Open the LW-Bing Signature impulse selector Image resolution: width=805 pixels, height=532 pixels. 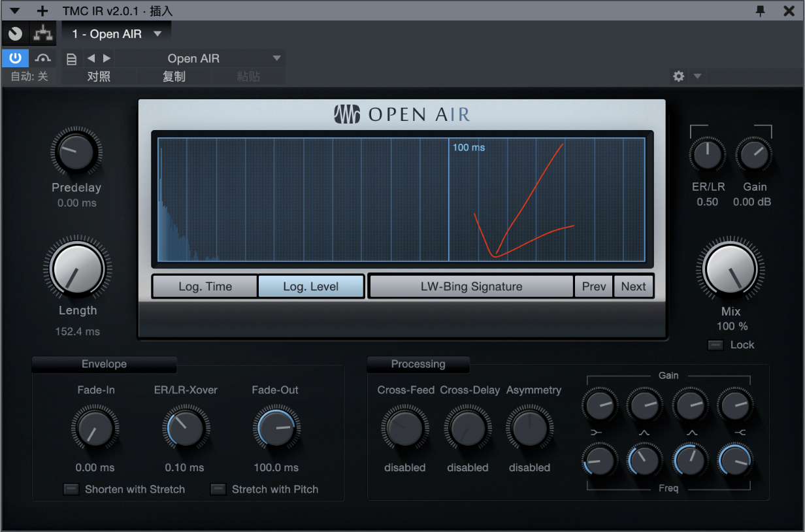point(472,286)
